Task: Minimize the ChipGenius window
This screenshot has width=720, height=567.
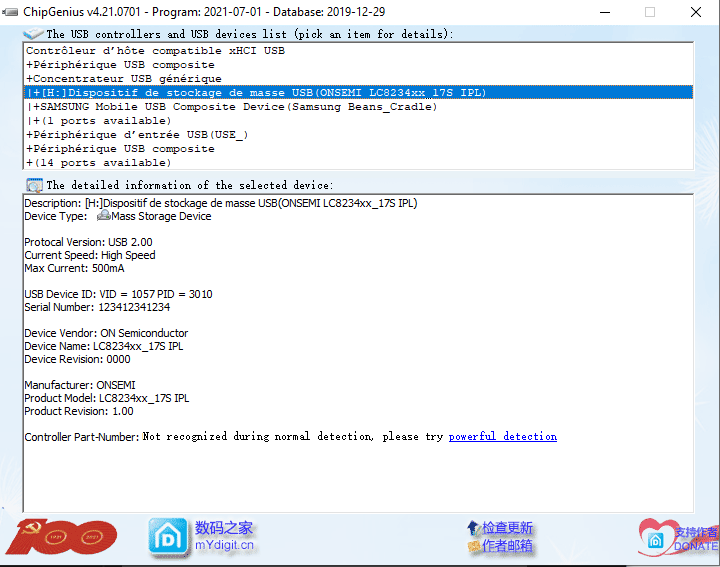Action: (x=605, y=12)
